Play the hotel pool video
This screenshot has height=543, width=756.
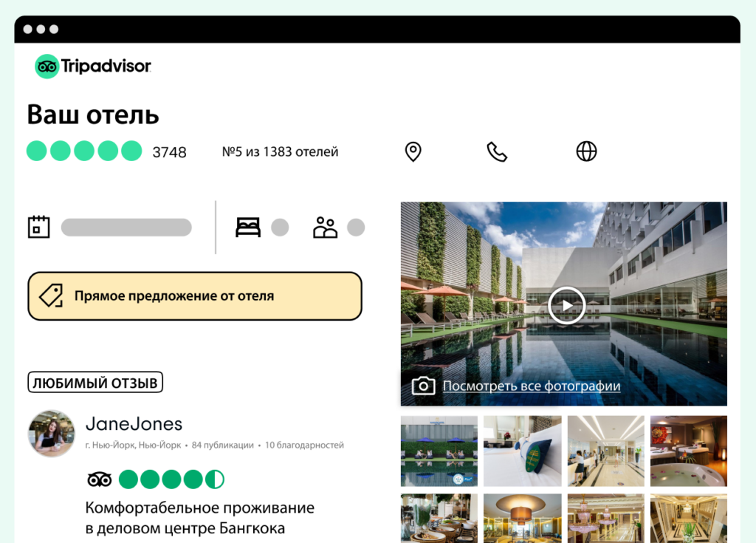click(567, 306)
